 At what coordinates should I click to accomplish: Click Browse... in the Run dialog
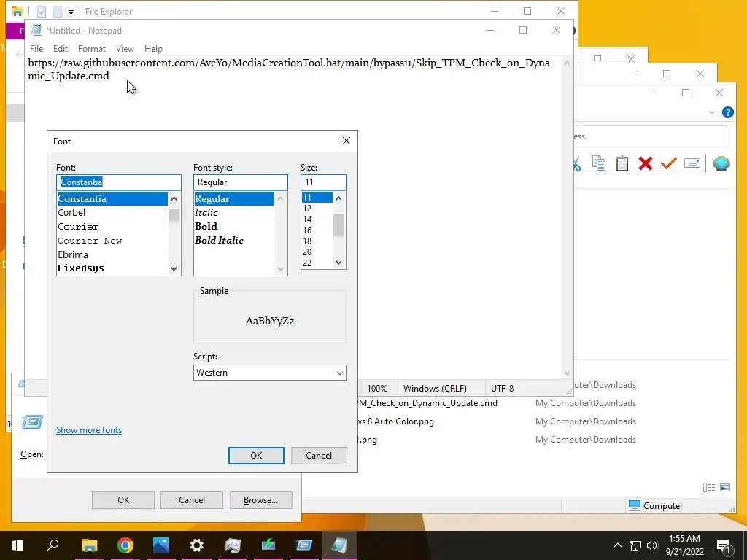[260, 500]
